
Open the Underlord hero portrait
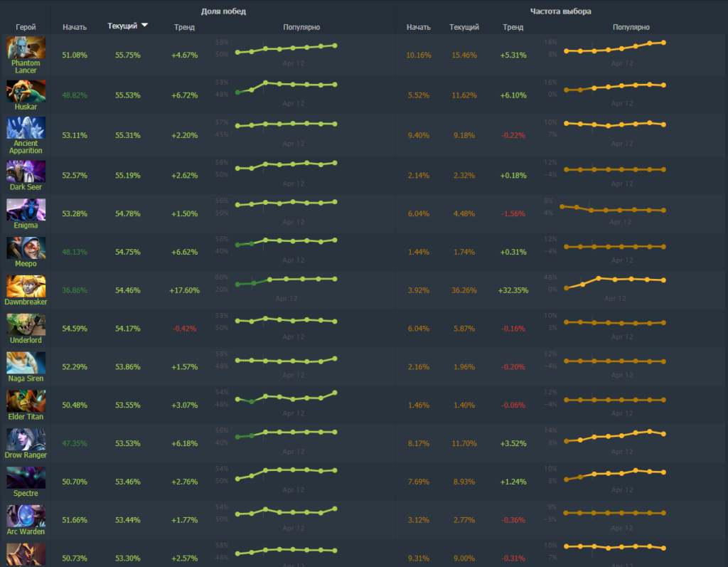[x=26, y=324]
